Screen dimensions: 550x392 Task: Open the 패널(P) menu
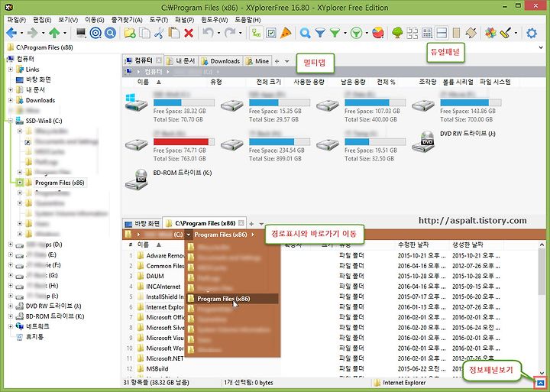(x=185, y=20)
